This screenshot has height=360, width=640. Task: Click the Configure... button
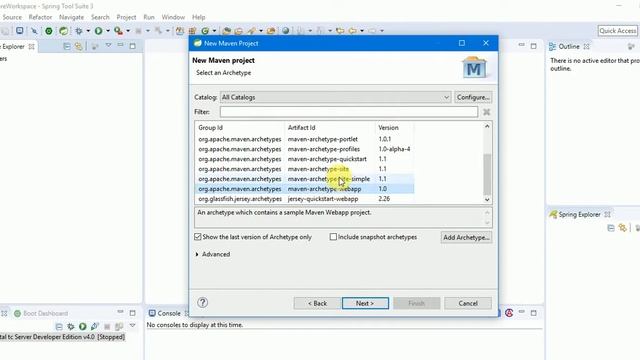point(473,97)
